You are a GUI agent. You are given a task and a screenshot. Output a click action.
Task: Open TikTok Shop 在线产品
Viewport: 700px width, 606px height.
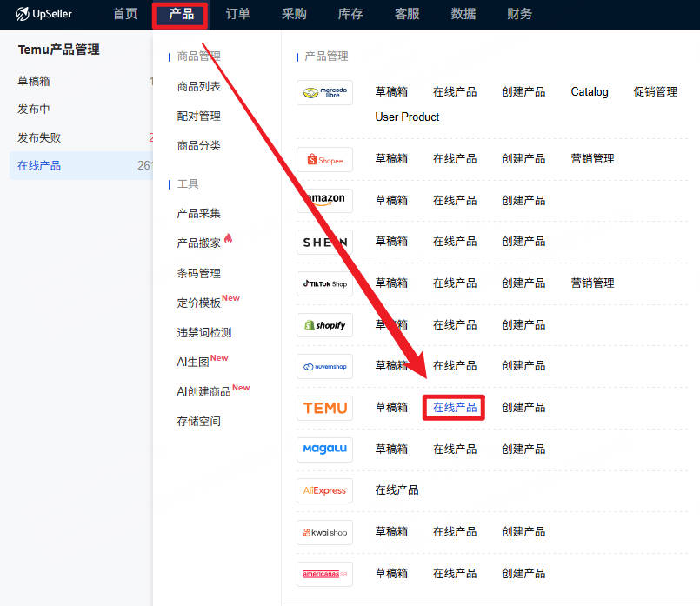(x=455, y=283)
